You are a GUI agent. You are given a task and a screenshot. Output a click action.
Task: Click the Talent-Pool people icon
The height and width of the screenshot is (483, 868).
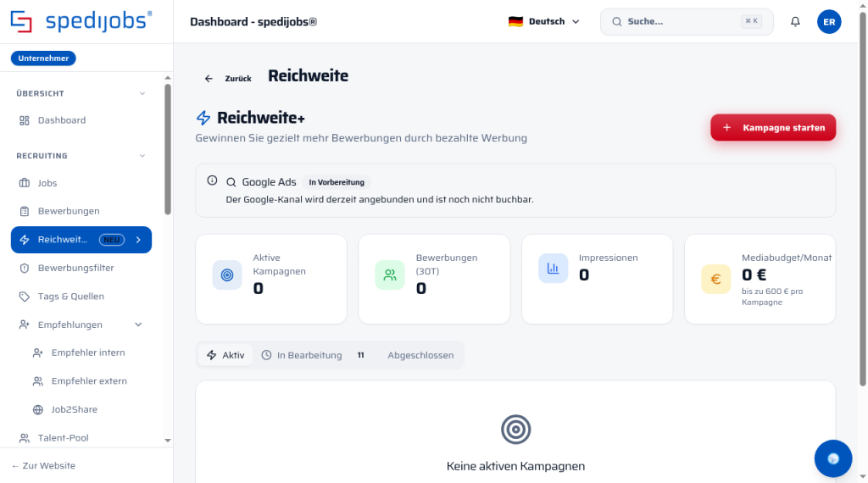(25, 438)
